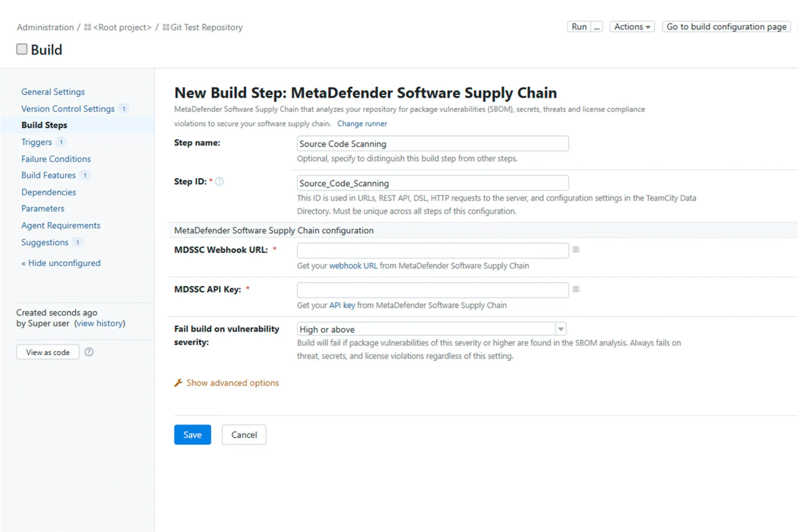Show advanced options expander
Viewport: 798px width, 532px height.
point(232,383)
